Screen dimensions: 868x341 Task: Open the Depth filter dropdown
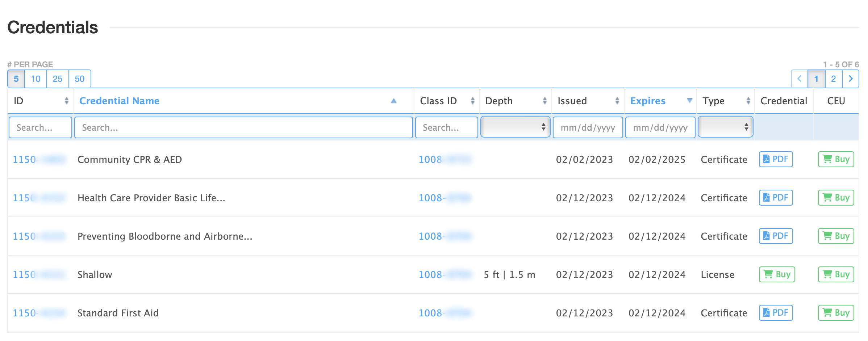click(x=515, y=127)
